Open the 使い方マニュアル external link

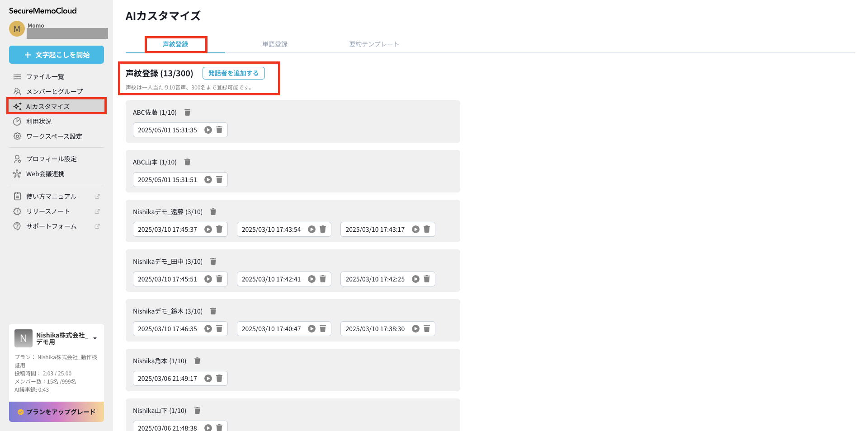(x=51, y=197)
